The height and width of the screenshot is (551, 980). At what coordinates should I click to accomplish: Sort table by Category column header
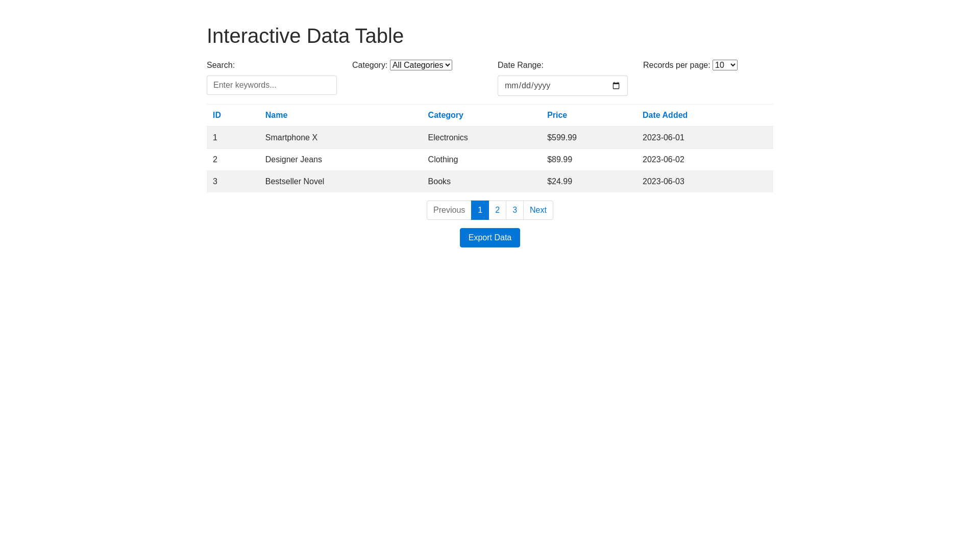(x=445, y=115)
